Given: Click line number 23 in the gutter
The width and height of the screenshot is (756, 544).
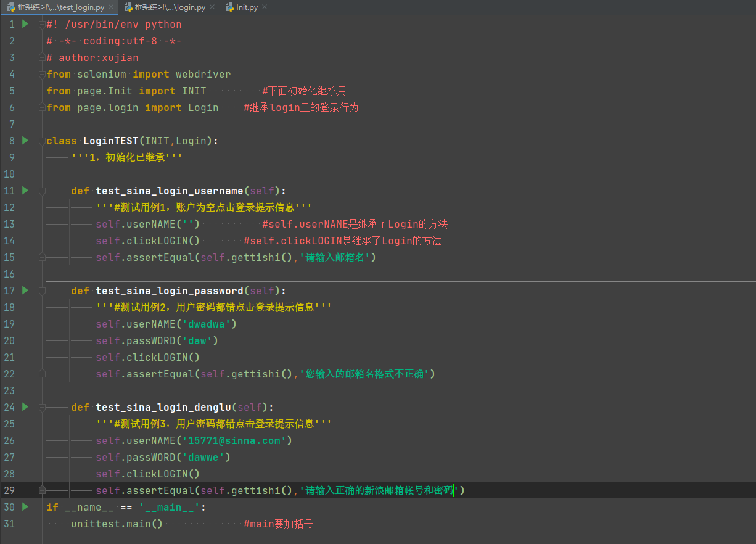Looking at the screenshot, I should 9,390.
